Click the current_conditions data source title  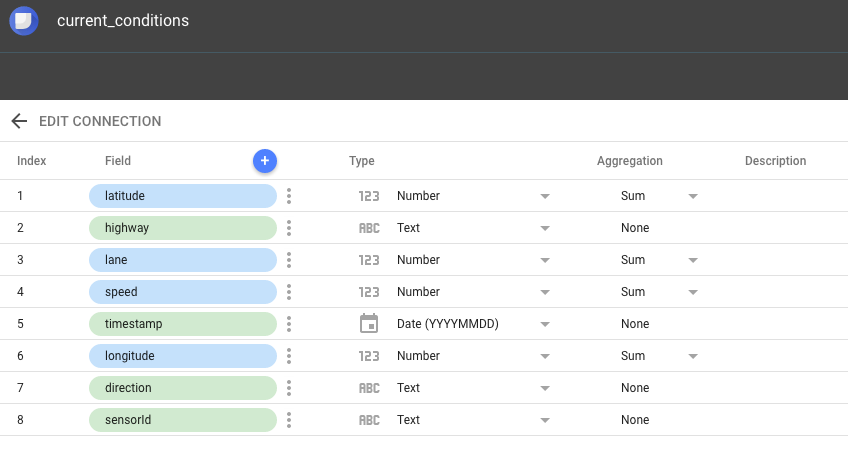123,21
